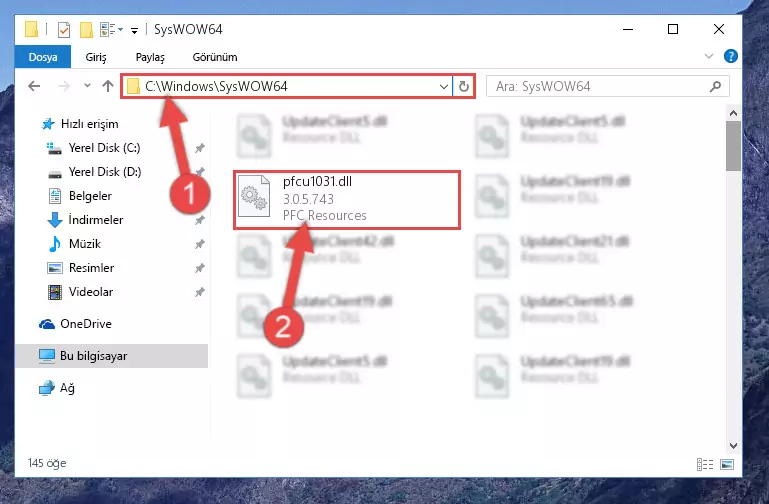Click the scroll up arrow of file list
This screenshot has height=504, width=769.
coord(733,113)
